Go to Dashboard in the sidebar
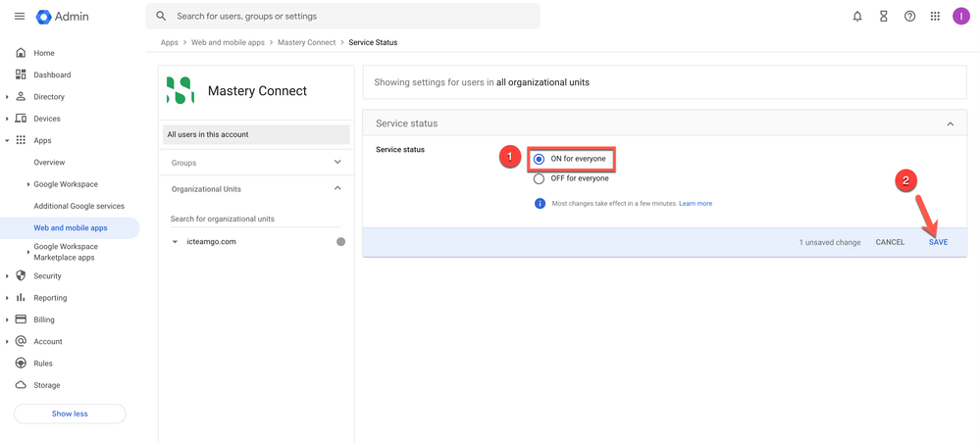Screen dimensions: 980x443 tap(52, 75)
